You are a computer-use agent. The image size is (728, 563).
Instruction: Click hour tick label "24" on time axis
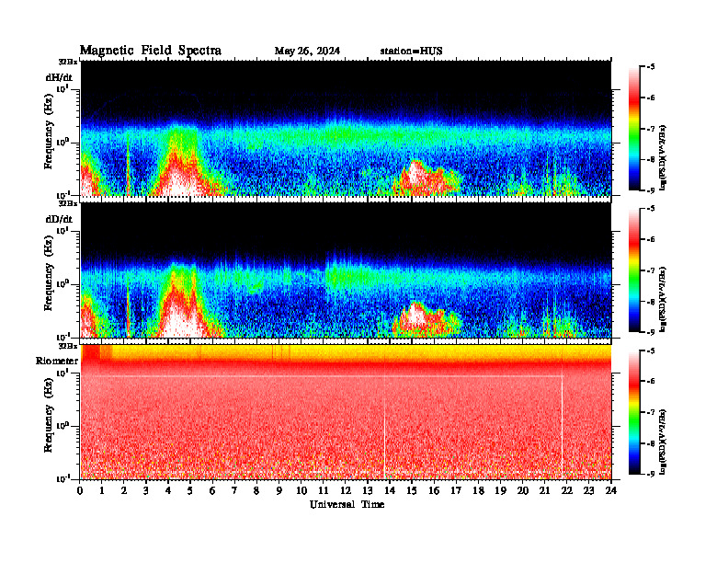point(611,491)
